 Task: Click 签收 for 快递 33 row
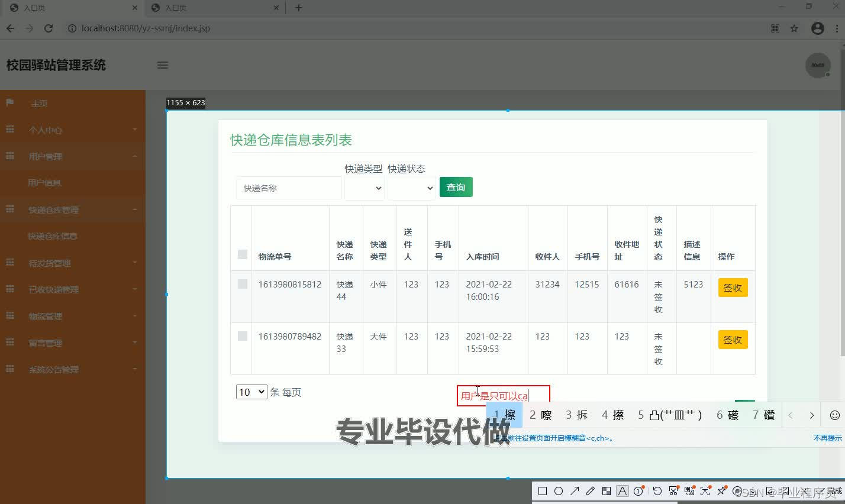pos(733,340)
